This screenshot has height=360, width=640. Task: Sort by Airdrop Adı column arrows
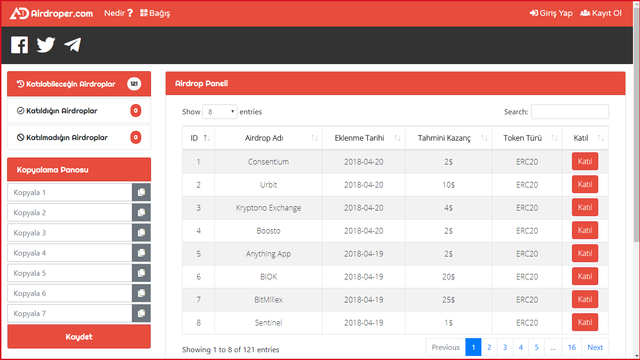tap(314, 138)
